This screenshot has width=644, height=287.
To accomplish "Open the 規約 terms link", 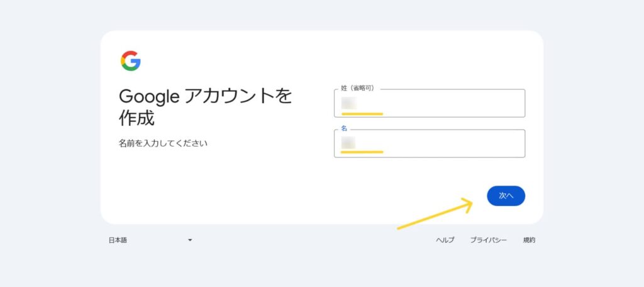I will click(x=529, y=240).
